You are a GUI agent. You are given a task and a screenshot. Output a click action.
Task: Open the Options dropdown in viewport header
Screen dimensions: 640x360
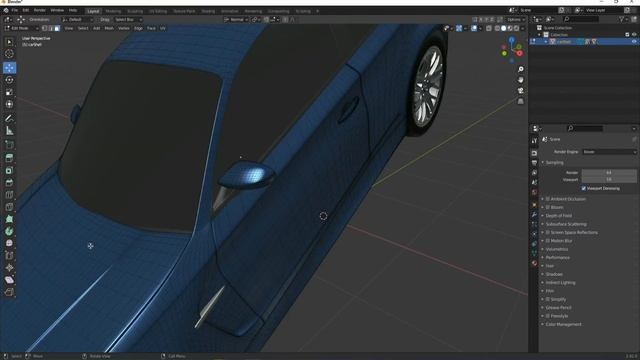(x=516, y=20)
